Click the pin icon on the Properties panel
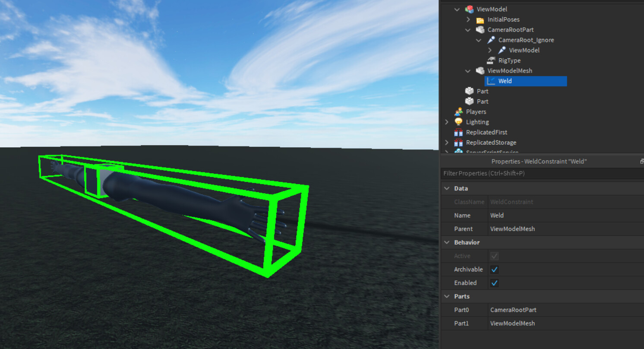The height and width of the screenshot is (349, 644). (x=642, y=161)
